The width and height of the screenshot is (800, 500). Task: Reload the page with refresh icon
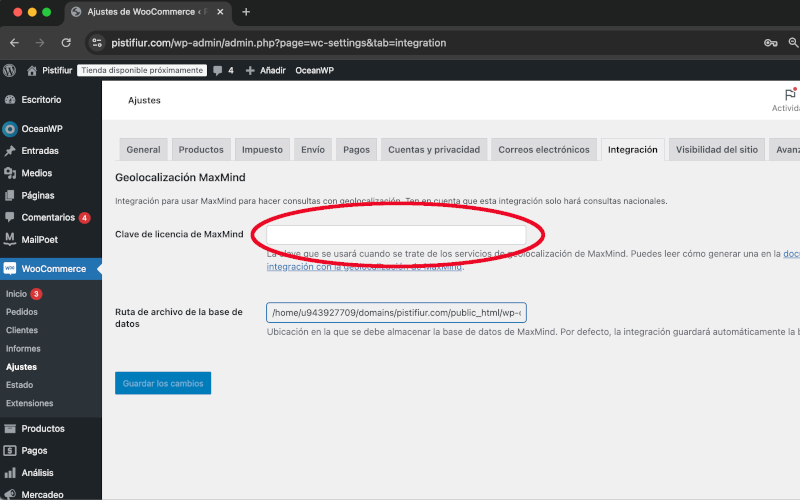click(66, 43)
